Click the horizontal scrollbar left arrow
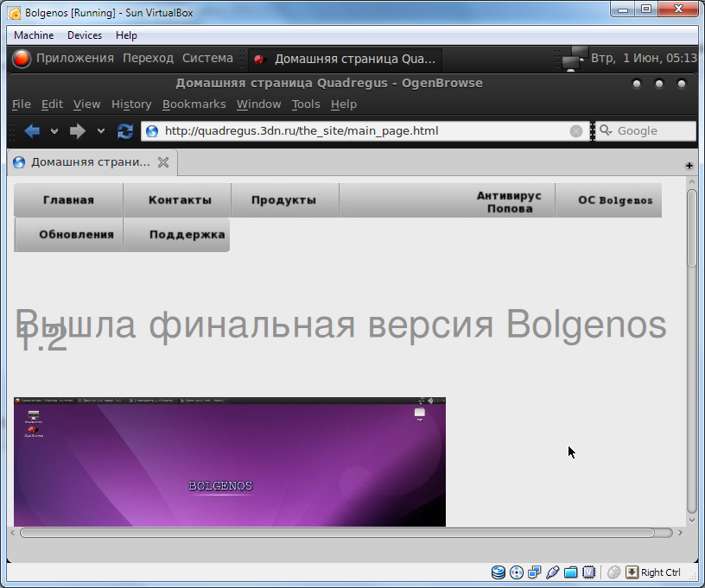Viewport: 705px width, 588px height. point(13,533)
